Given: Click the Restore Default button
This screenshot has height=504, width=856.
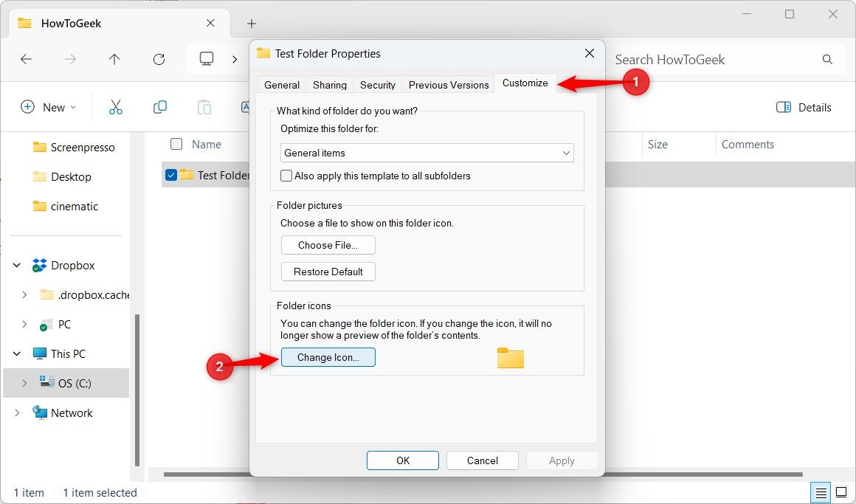Looking at the screenshot, I should [x=328, y=272].
